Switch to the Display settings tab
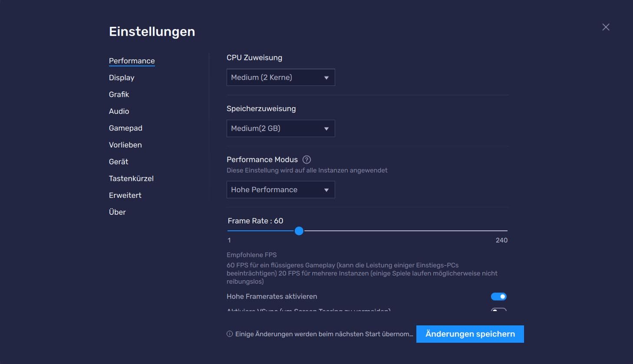The height and width of the screenshot is (364, 633). point(122,78)
